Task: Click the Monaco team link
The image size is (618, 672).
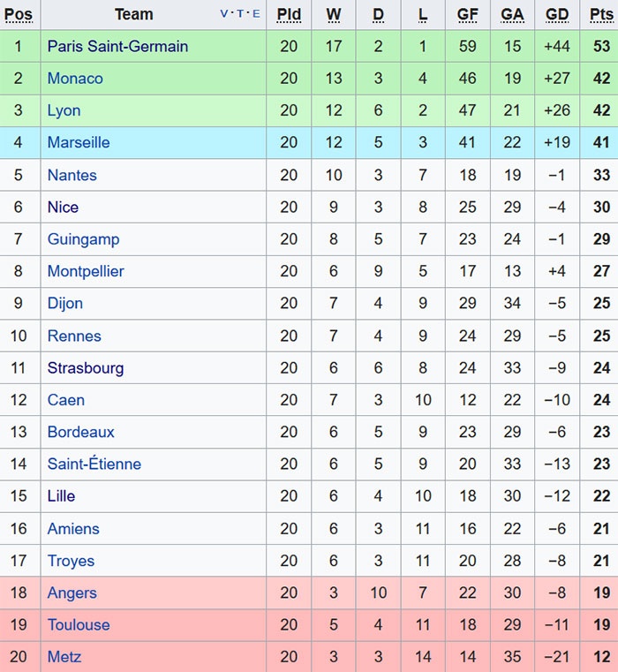Action: pos(75,79)
